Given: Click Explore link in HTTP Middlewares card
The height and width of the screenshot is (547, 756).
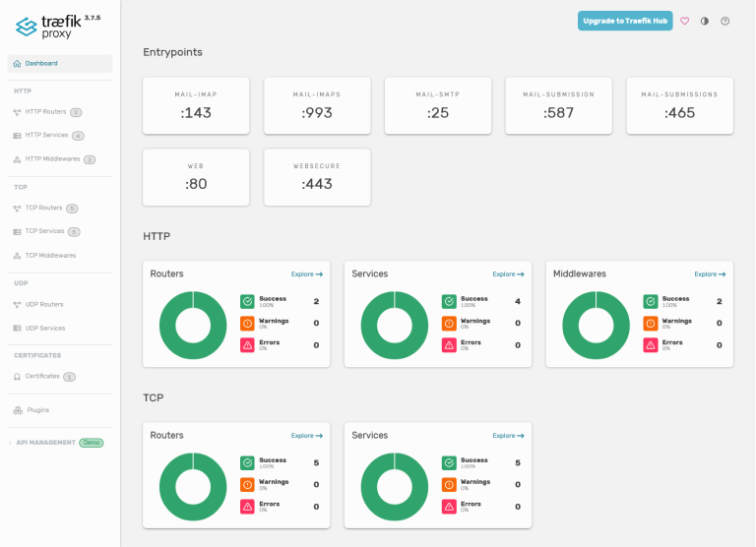Looking at the screenshot, I should tap(710, 274).
